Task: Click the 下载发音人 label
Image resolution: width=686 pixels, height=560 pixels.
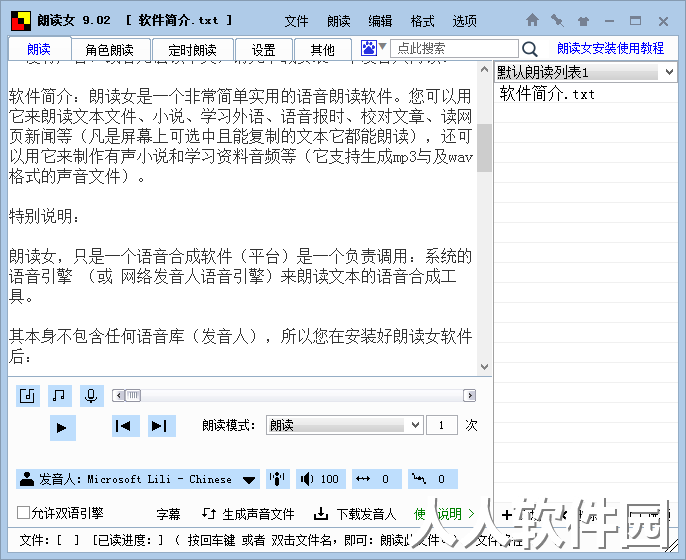Action: click(x=366, y=514)
